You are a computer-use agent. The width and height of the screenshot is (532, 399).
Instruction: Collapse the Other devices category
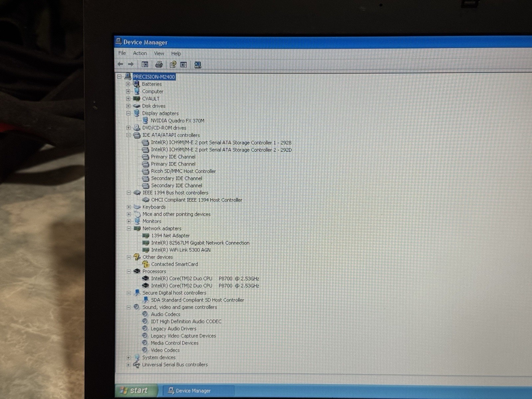point(129,257)
